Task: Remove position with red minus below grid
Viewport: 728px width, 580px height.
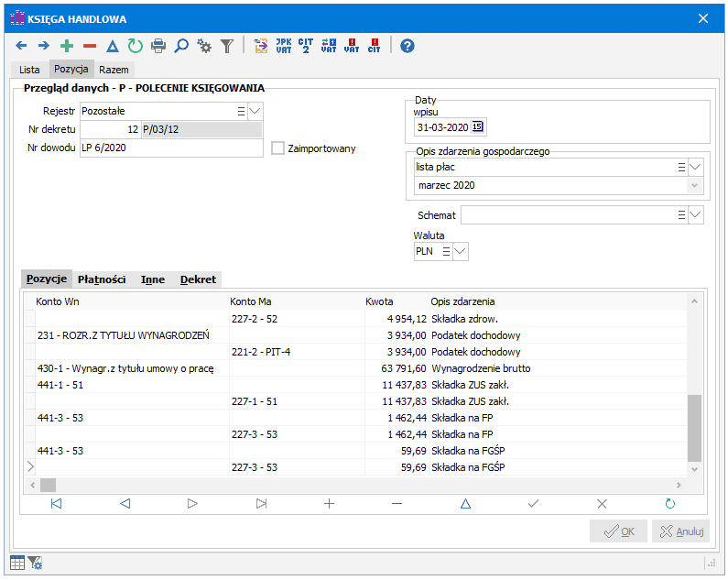Action: tap(397, 503)
